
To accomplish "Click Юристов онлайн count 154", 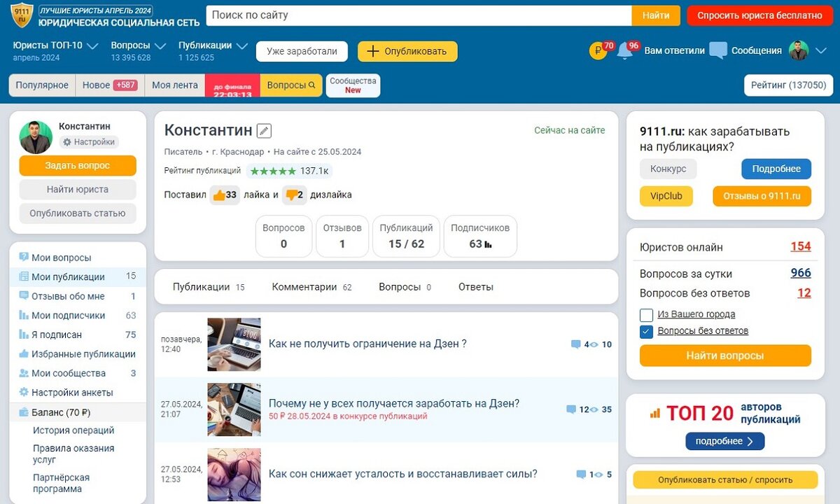I will pyautogui.click(x=801, y=247).
